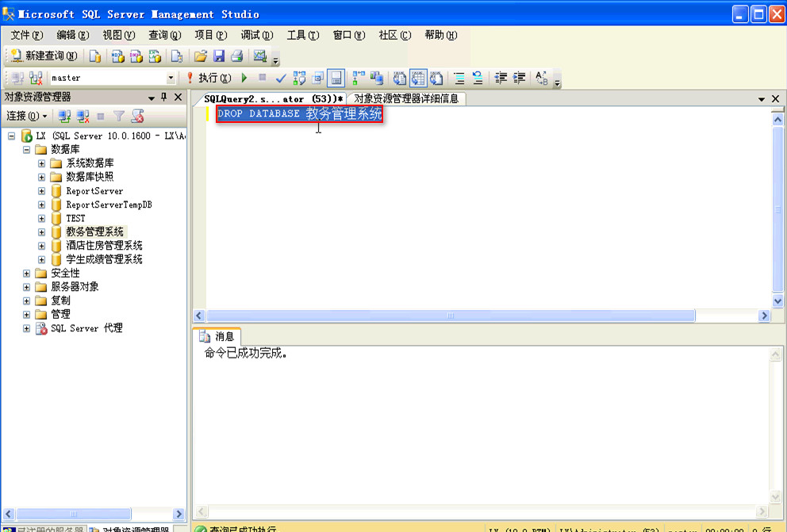Open the Connect (连接) dropdown in Object Explorer
This screenshot has width=787, height=532.
point(27,117)
